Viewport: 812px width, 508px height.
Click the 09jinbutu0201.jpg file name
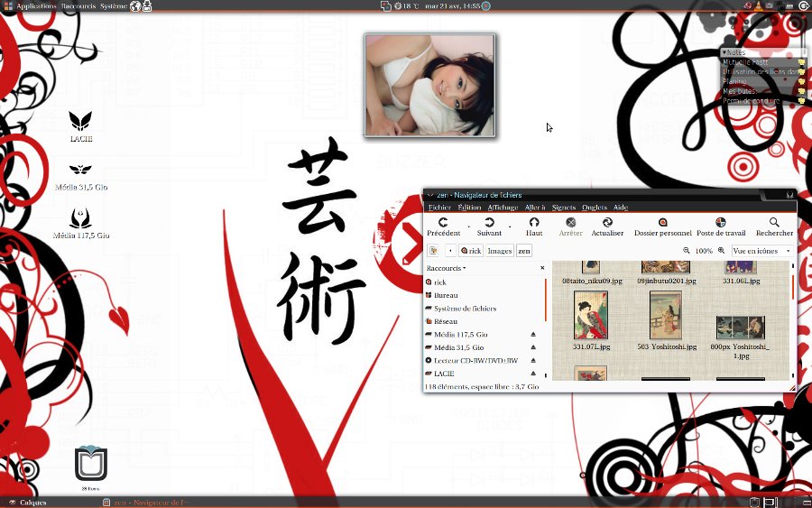pos(667,281)
